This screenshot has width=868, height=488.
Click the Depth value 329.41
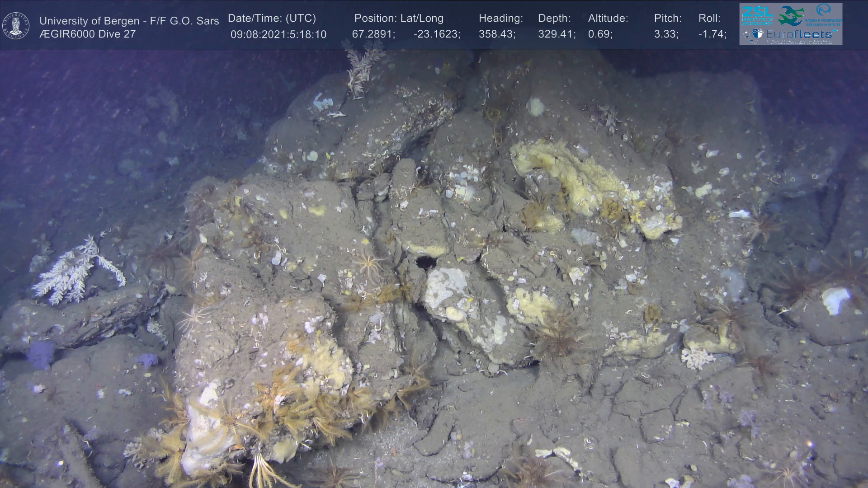click(556, 34)
